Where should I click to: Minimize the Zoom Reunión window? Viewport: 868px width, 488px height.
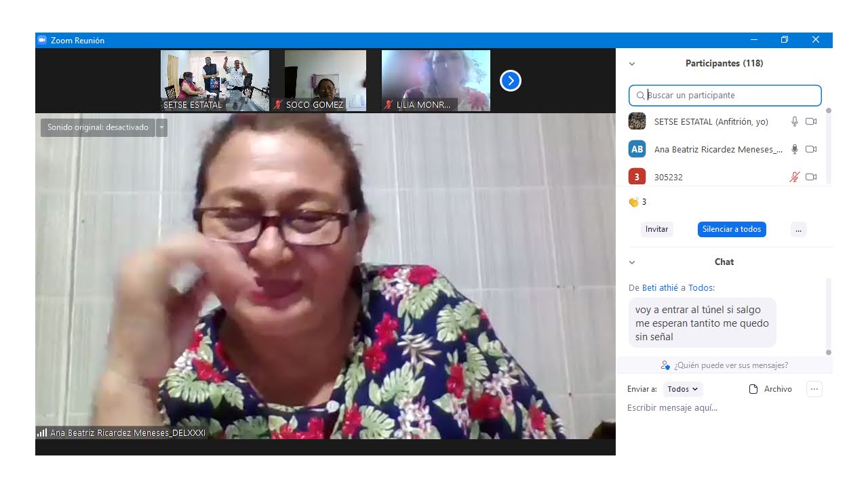click(x=753, y=40)
